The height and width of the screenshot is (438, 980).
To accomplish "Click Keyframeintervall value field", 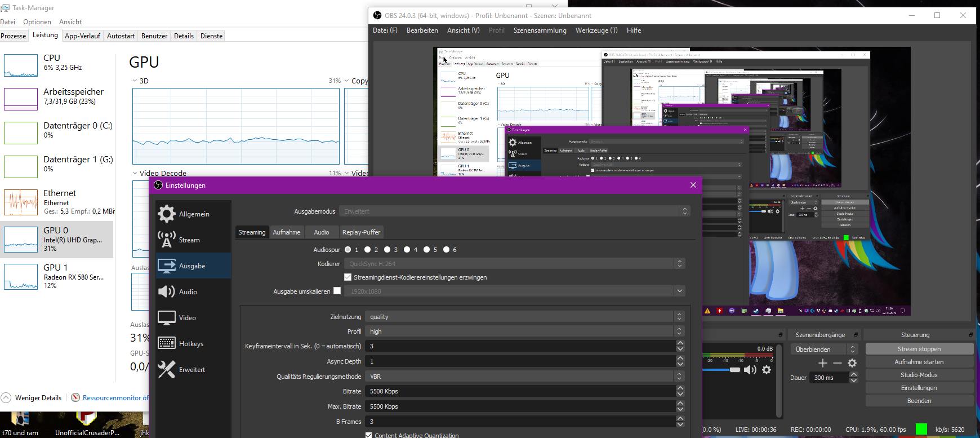I will tap(520, 346).
